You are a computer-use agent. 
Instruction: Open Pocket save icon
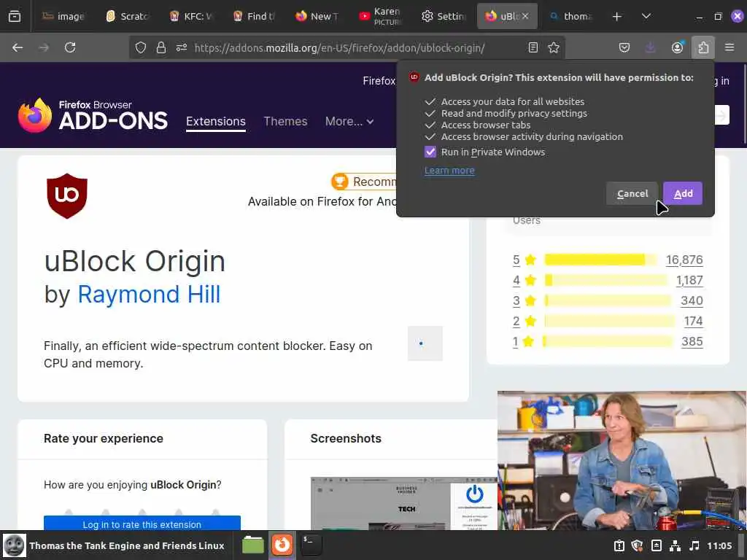tap(624, 47)
